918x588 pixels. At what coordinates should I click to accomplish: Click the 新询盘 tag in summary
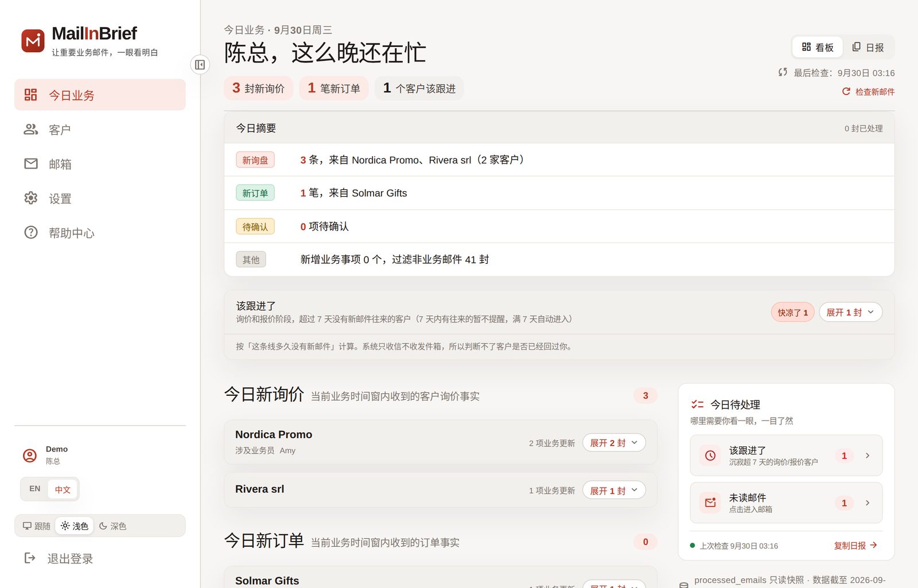255,160
